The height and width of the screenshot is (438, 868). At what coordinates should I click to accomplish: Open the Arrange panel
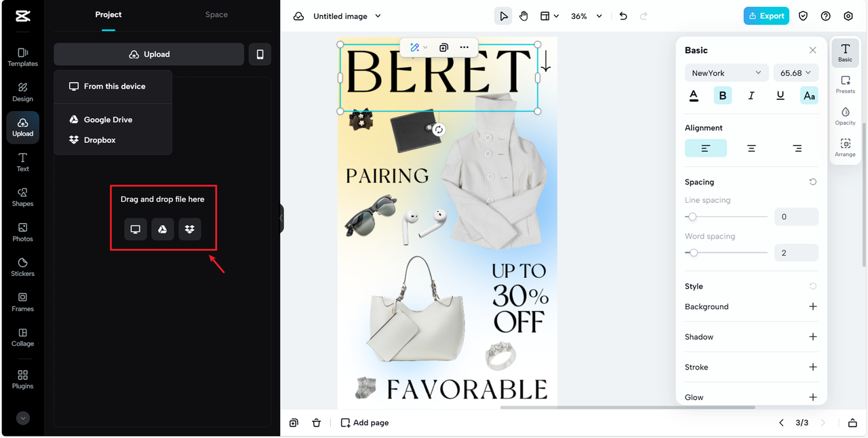coord(845,147)
